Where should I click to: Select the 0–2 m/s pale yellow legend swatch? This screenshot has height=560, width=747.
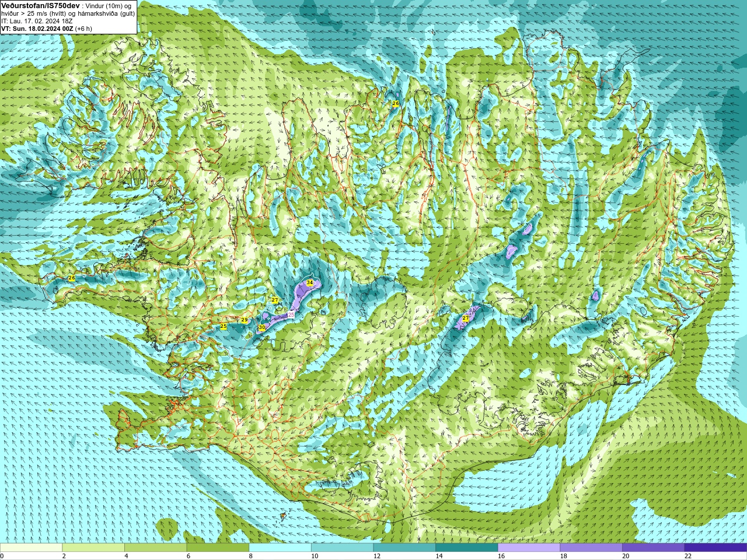click(x=32, y=548)
